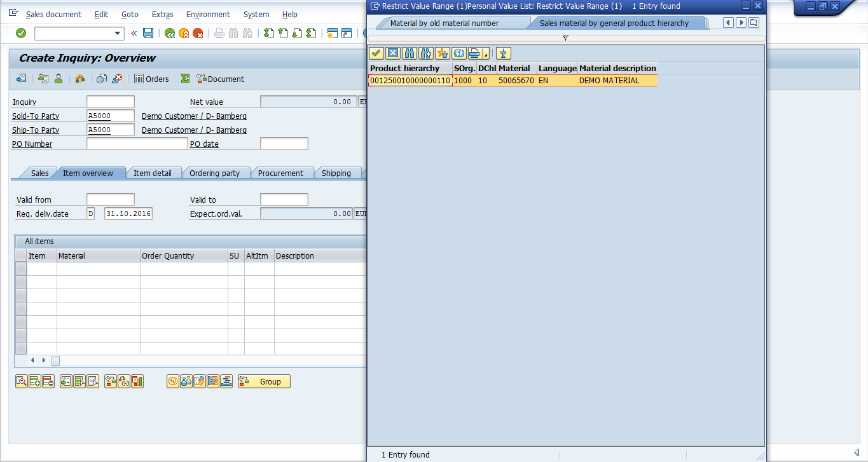
Task: Save the inquiry with floppy disk icon
Action: click(x=148, y=33)
